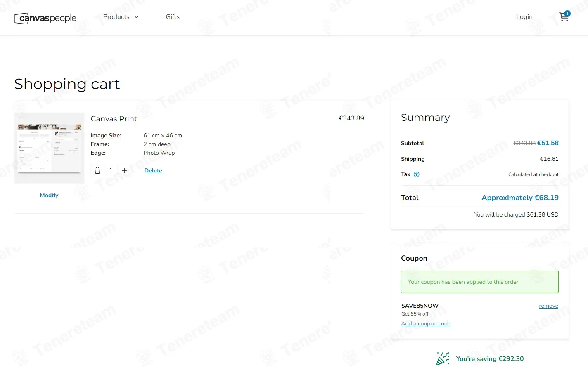The image size is (588, 370).
Task: Click the coupon applied confirmation message
Action: (x=479, y=282)
